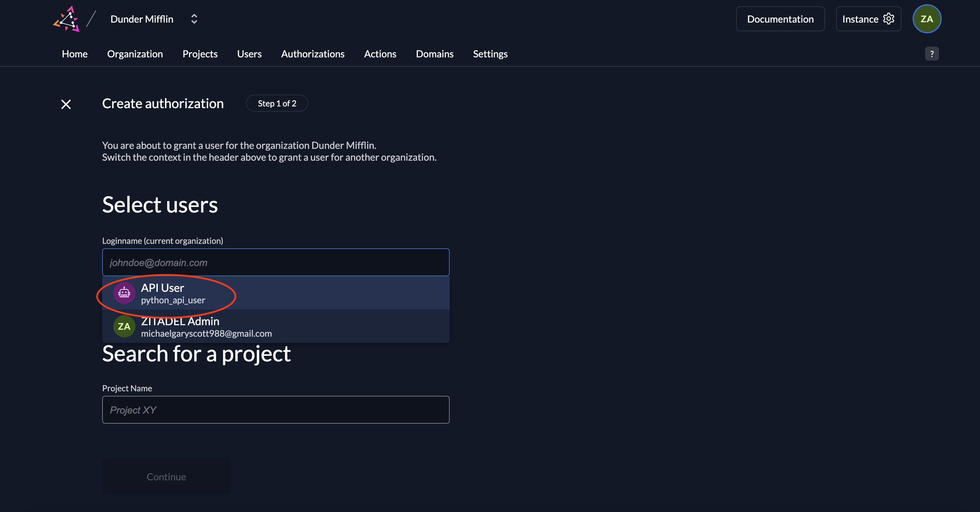
Task: Open the ZA account avatar menu
Action: tap(927, 19)
